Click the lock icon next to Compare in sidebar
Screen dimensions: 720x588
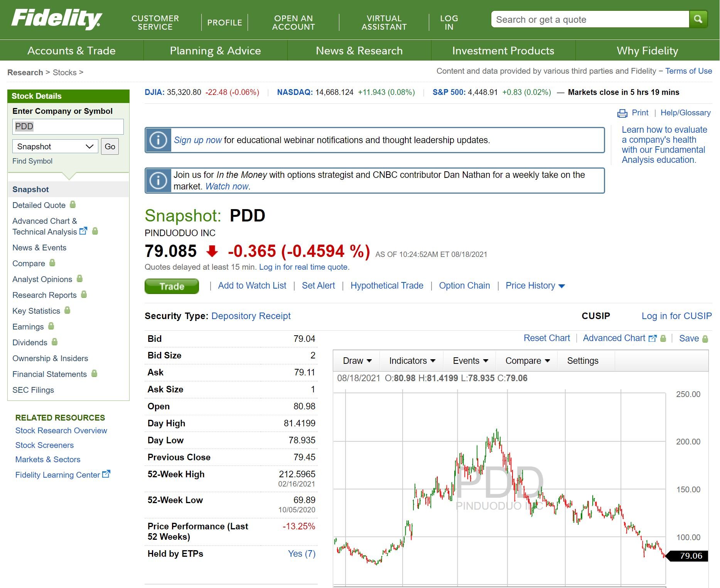click(x=52, y=263)
